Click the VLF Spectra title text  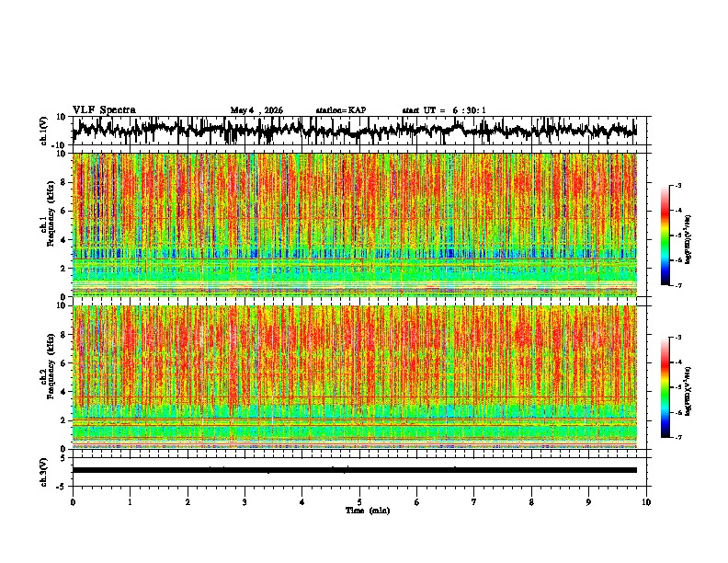coord(104,110)
